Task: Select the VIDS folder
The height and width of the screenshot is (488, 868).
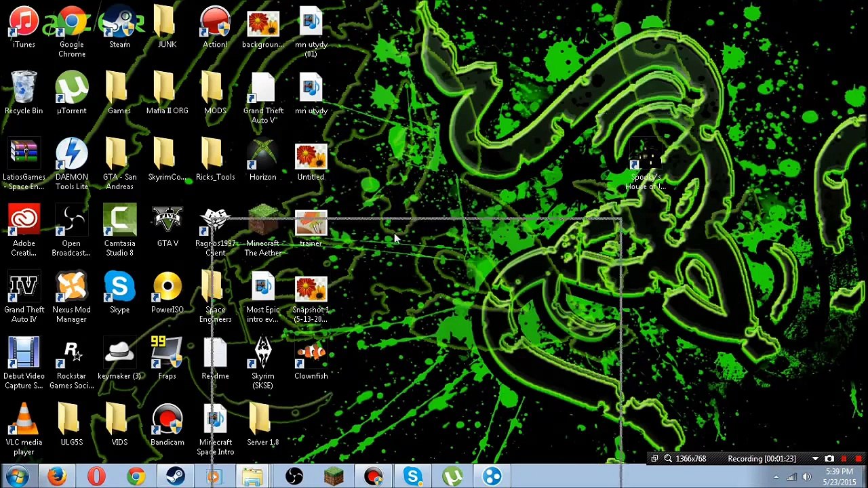Action: coord(119,426)
